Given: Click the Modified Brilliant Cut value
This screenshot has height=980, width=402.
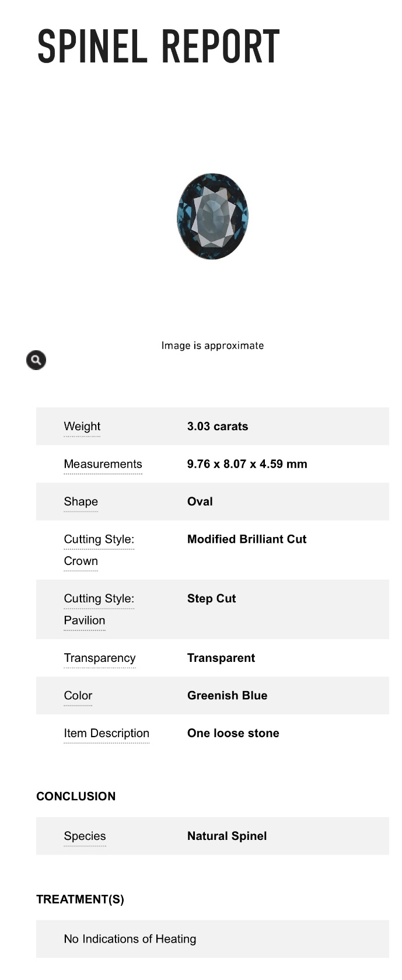Looking at the screenshot, I should [247, 539].
